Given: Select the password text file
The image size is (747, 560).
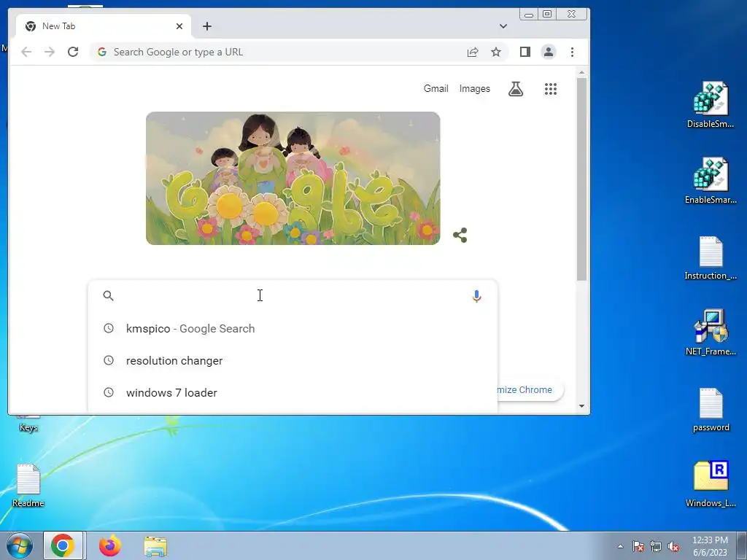Looking at the screenshot, I should (x=711, y=410).
